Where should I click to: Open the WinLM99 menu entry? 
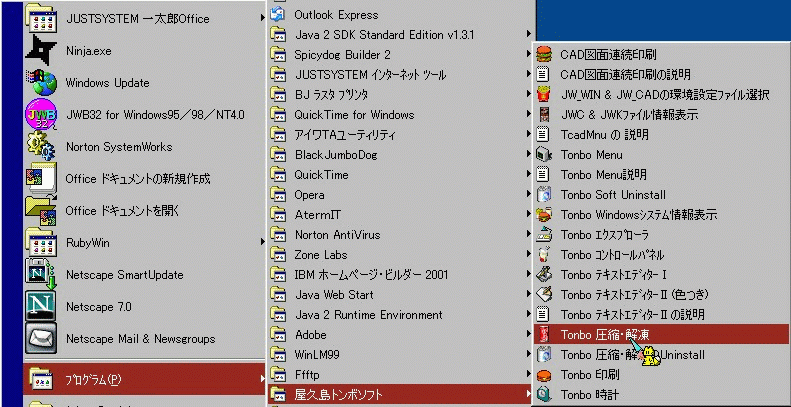pos(401,355)
